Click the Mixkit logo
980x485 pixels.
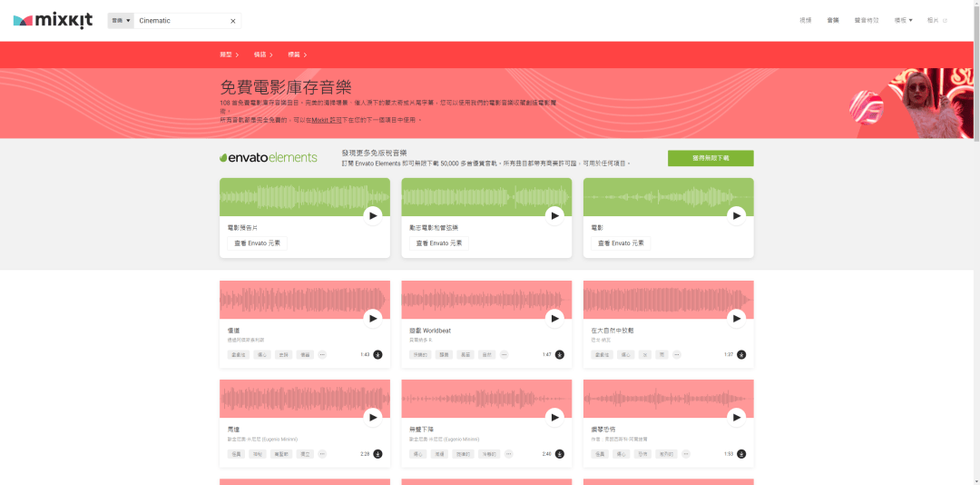[54, 21]
